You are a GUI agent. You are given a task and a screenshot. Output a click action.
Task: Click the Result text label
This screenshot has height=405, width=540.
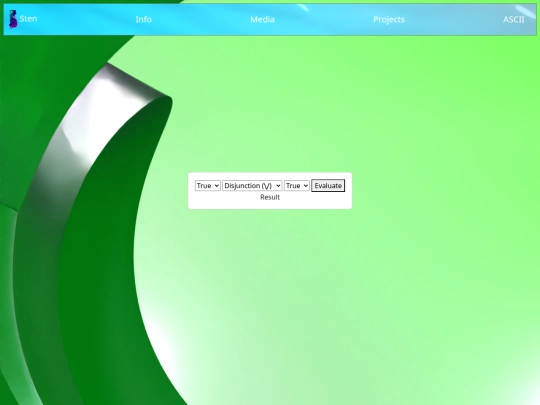(270, 197)
